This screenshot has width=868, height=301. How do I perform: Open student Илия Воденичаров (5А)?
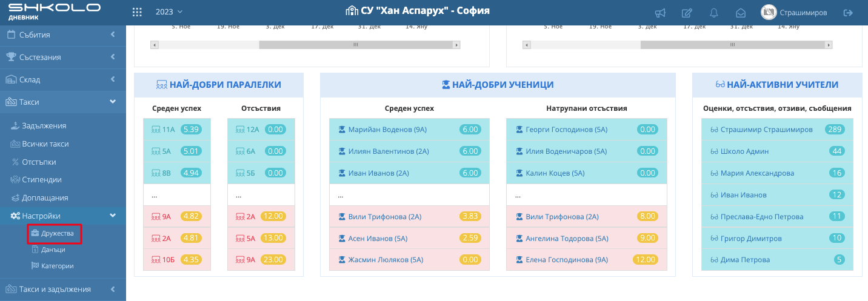coord(567,151)
